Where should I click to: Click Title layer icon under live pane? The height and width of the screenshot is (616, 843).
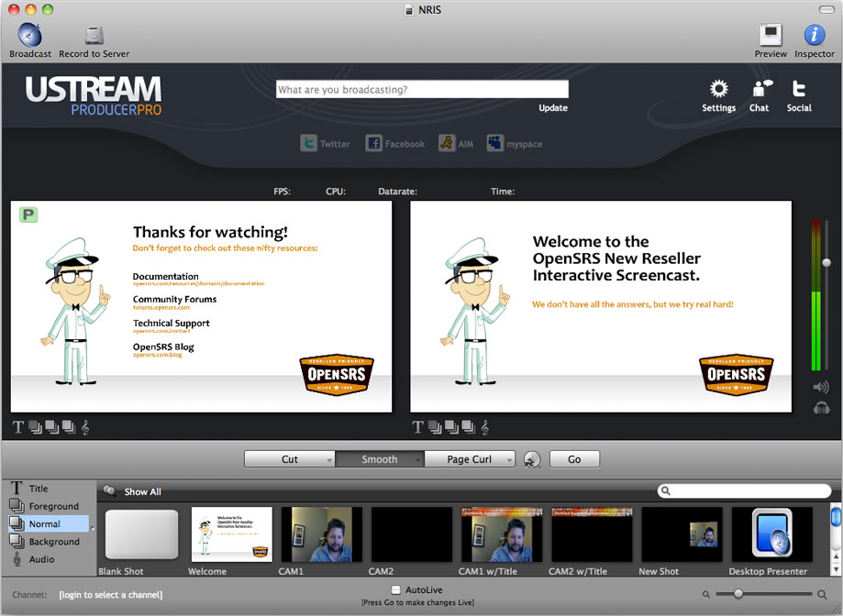click(x=417, y=427)
